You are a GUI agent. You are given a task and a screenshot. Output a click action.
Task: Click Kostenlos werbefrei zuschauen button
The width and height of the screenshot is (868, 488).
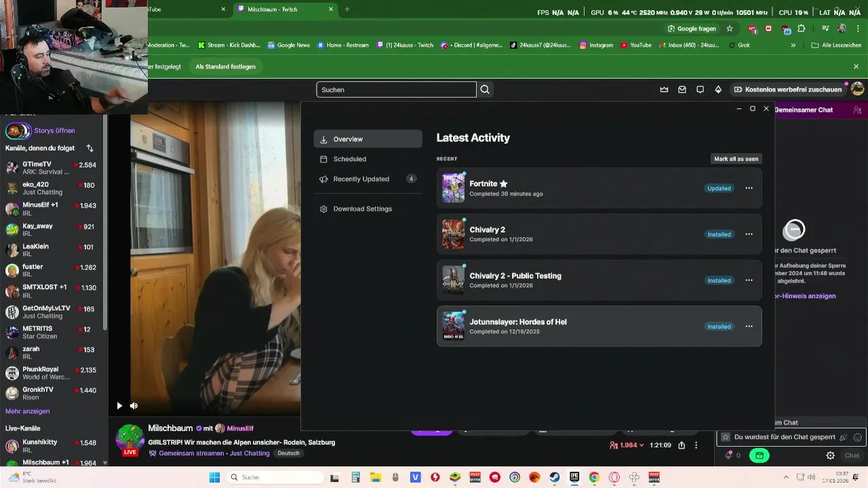pos(788,89)
